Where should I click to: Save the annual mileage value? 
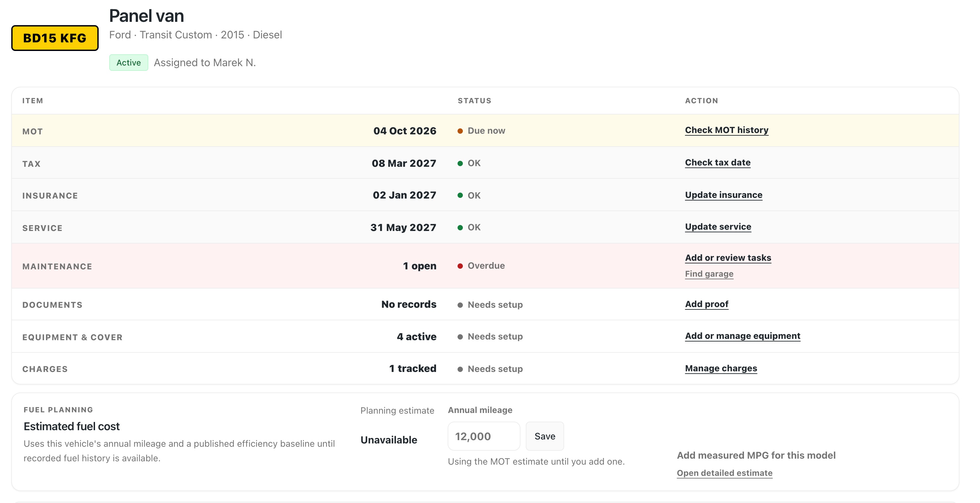545,436
